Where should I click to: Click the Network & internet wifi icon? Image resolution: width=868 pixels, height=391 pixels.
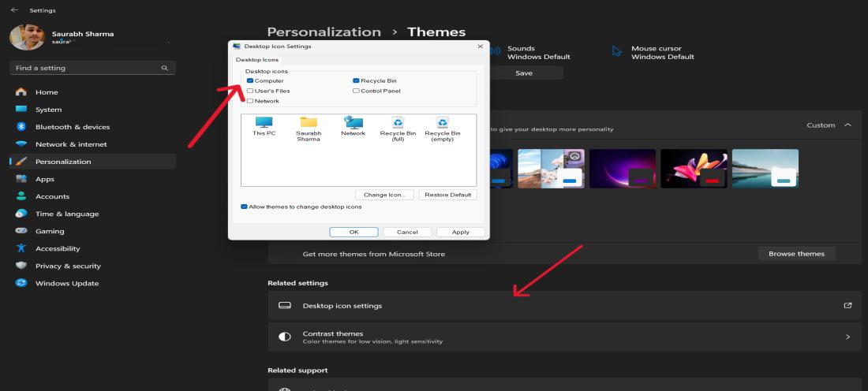point(21,143)
